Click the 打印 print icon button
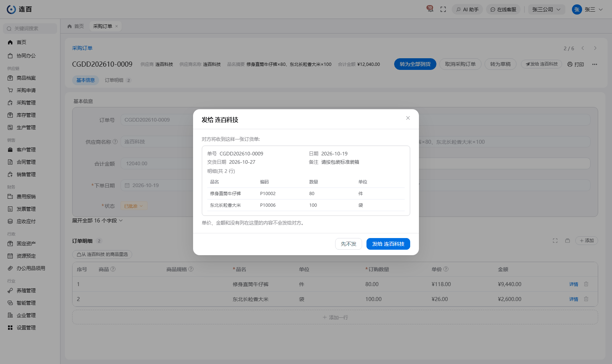 (x=576, y=64)
